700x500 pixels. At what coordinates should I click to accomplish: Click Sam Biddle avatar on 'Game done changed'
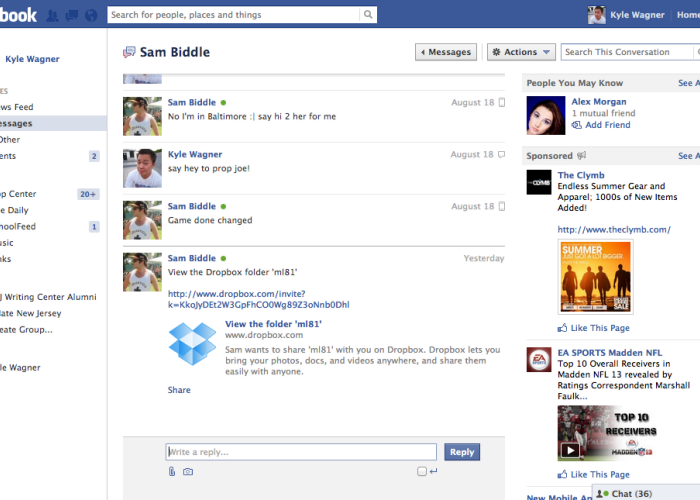pyautogui.click(x=142, y=220)
